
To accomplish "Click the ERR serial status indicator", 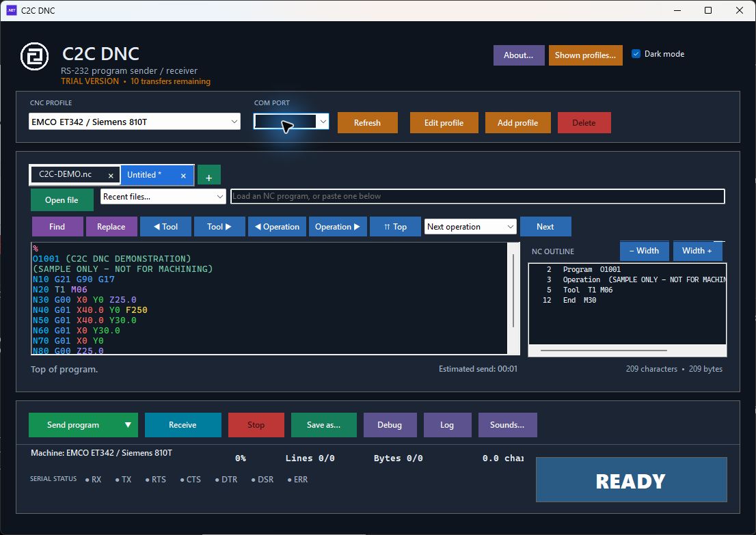I will 297,480.
